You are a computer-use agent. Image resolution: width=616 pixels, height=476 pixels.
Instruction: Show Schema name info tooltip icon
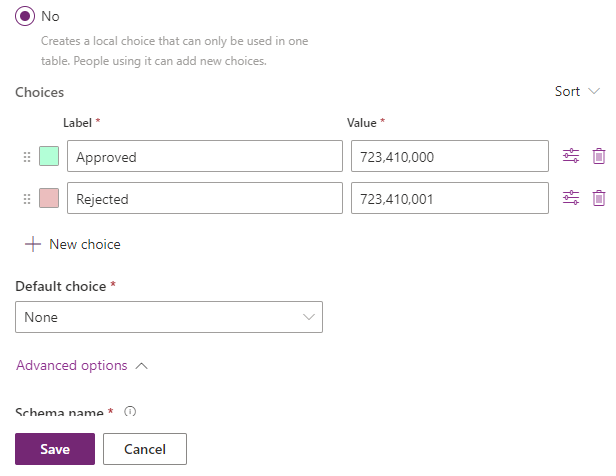tap(130, 411)
